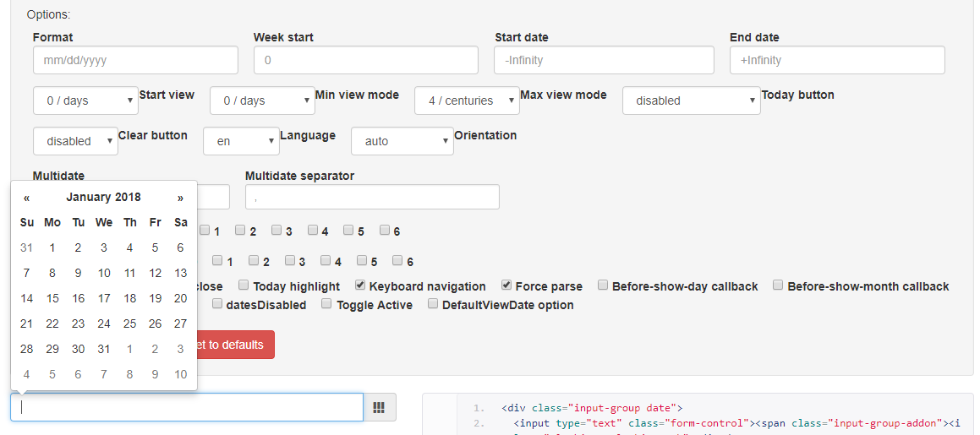Click January 2018 header to switch view
The width and height of the screenshot is (980, 435).
coord(103,198)
